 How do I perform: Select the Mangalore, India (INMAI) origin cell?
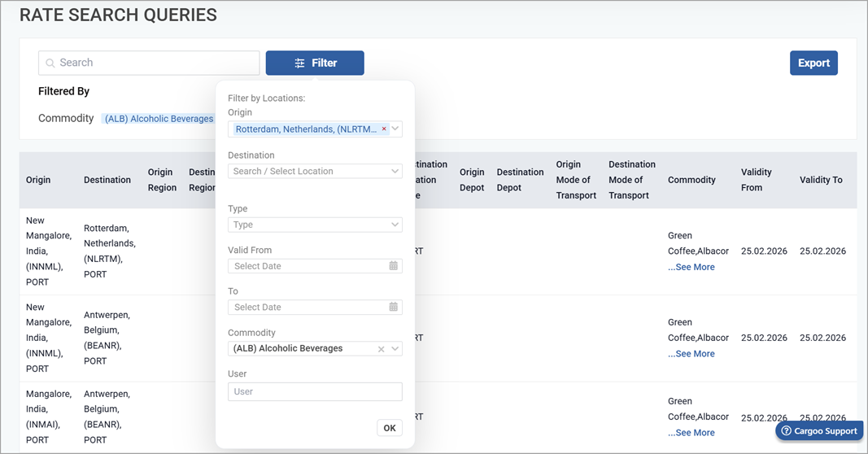click(49, 417)
